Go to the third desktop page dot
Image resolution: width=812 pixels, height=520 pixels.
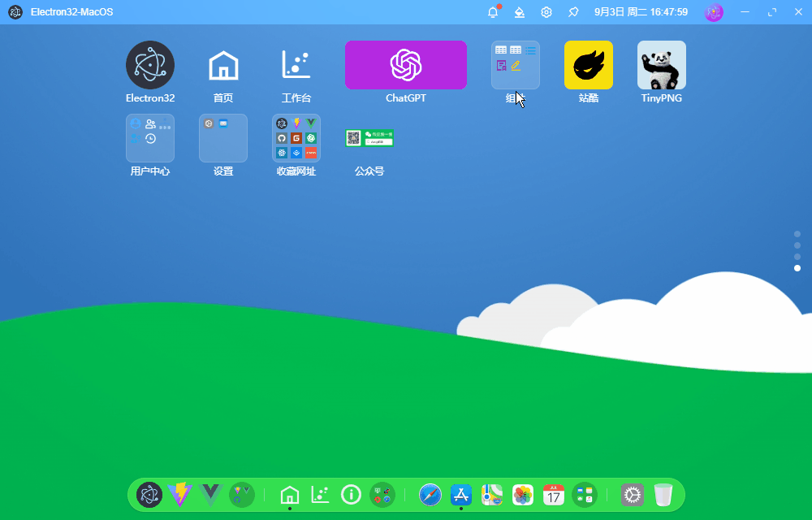tap(797, 257)
